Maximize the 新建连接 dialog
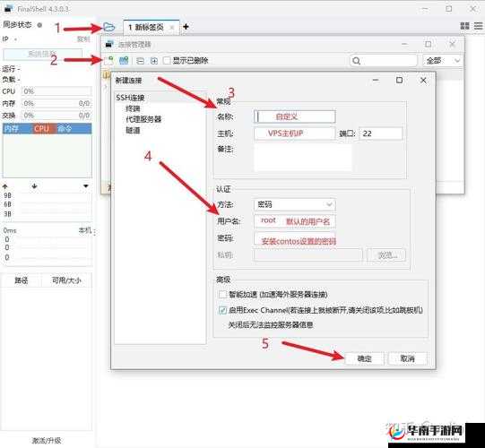 pyautogui.click(x=399, y=81)
